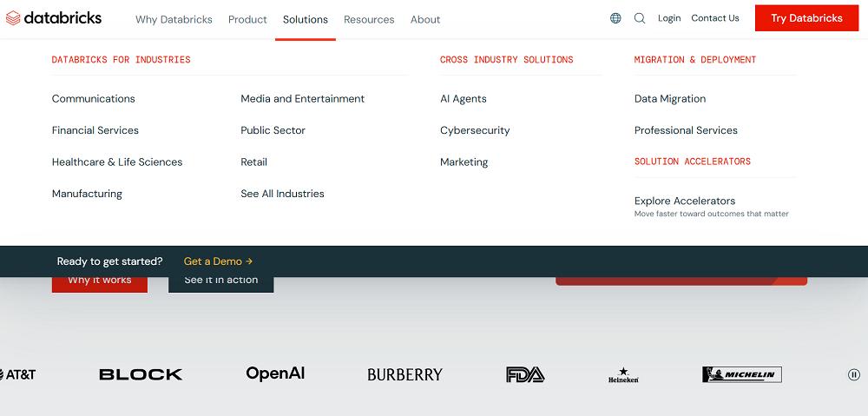Pause the logo carousel
This screenshot has height=416, width=868.
point(853,374)
